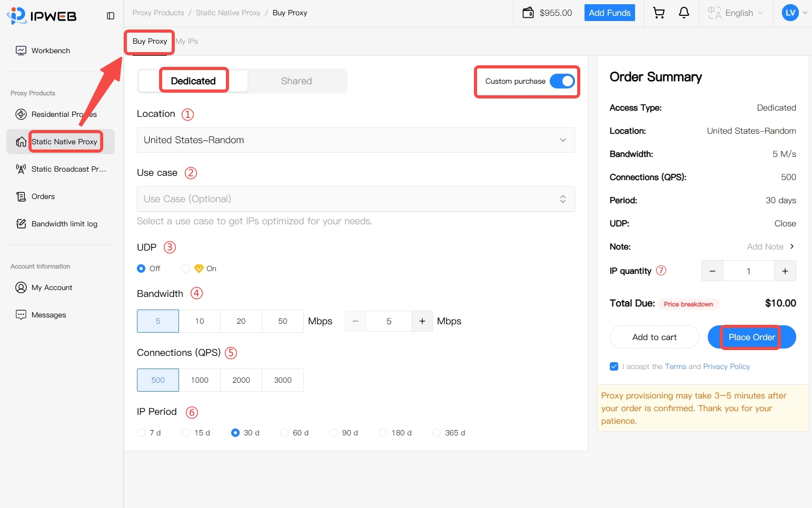This screenshot has height=508, width=812.
Task: Open notifications bell icon
Action: (x=684, y=13)
